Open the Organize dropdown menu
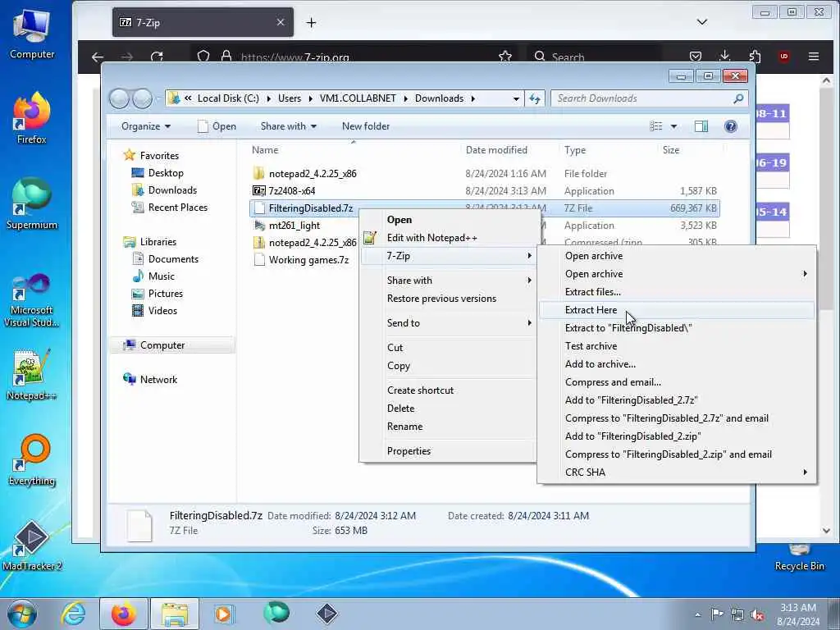 (146, 126)
